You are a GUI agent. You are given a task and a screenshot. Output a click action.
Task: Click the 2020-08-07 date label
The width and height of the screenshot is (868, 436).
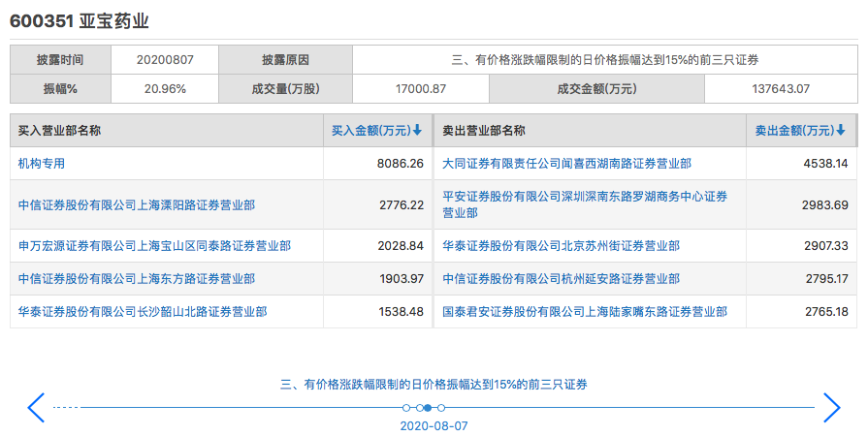pyautogui.click(x=434, y=426)
